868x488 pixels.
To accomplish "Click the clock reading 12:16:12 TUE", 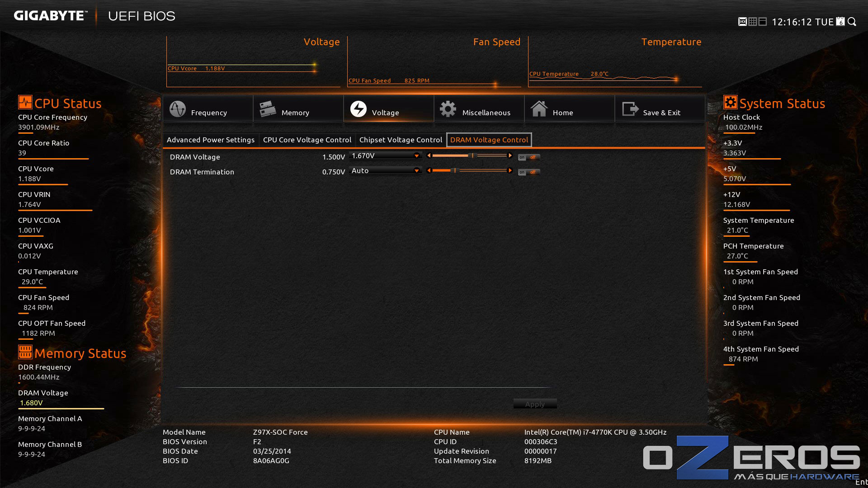I will tap(802, 22).
